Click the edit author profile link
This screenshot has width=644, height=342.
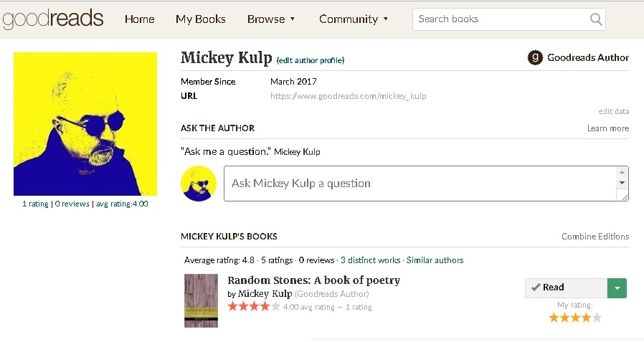click(x=311, y=60)
